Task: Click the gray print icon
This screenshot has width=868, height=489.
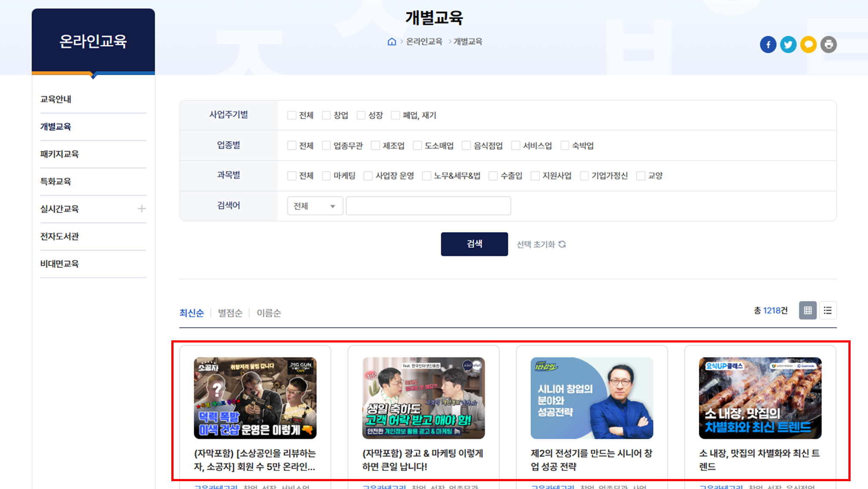Action: (828, 44)
